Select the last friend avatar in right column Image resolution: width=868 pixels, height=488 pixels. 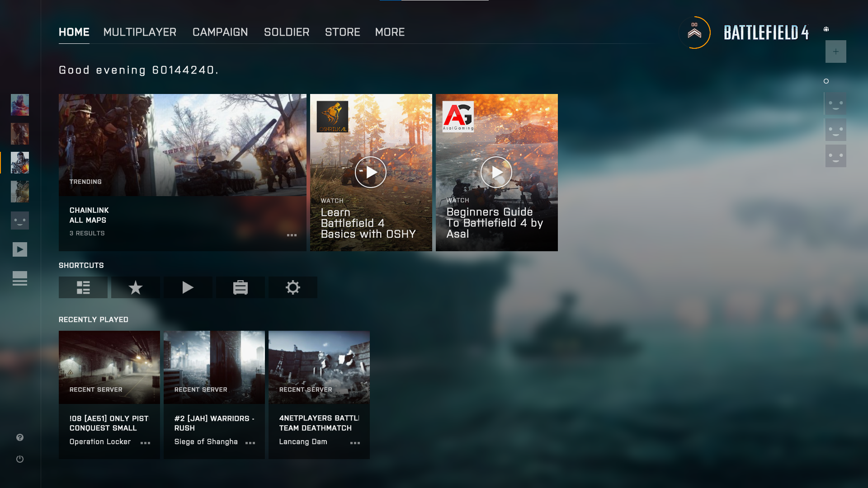click(x=836, y=156)
